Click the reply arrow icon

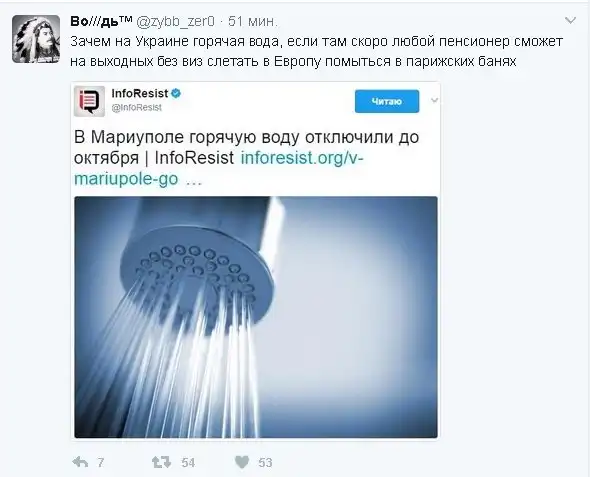80,462
